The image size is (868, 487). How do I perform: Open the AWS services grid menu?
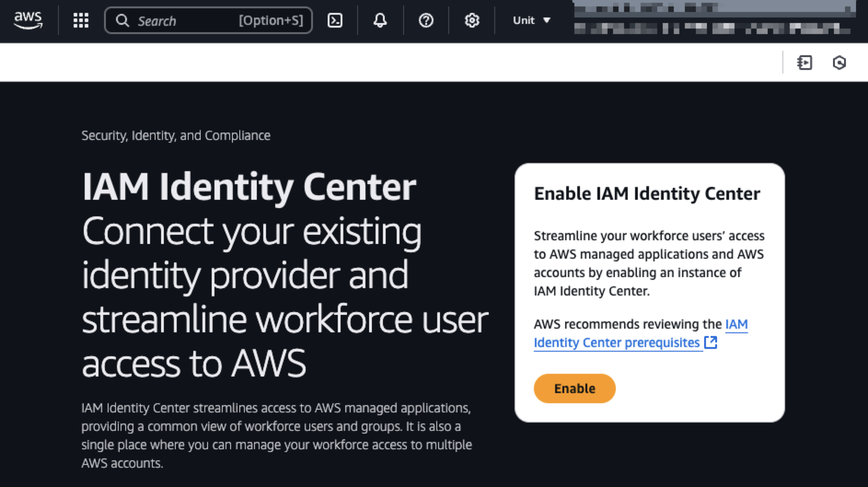(81, 20)
